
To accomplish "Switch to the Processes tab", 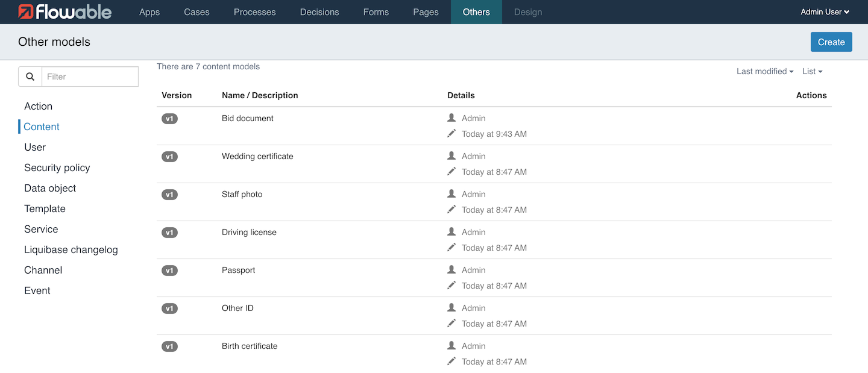I will click(254, 12).
